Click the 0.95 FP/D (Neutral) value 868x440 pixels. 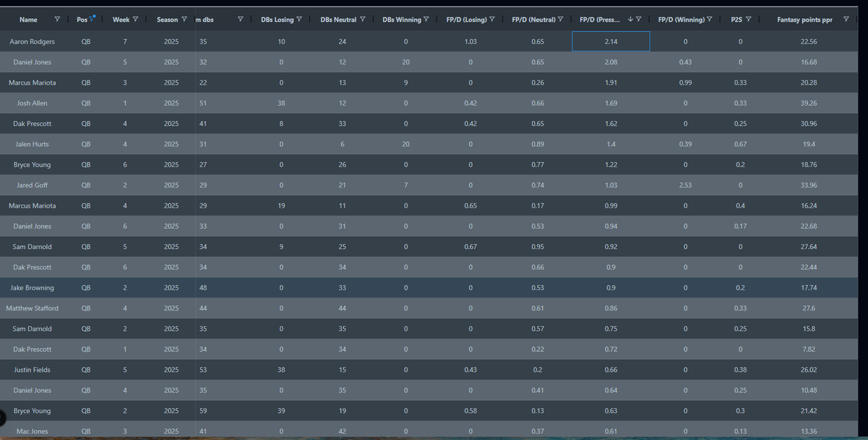pos(537,246)
